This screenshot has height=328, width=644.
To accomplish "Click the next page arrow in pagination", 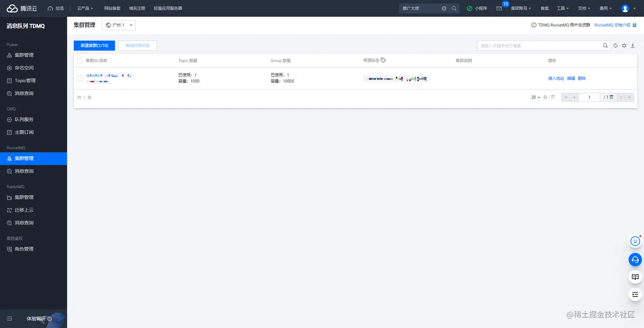I will 621,97.
